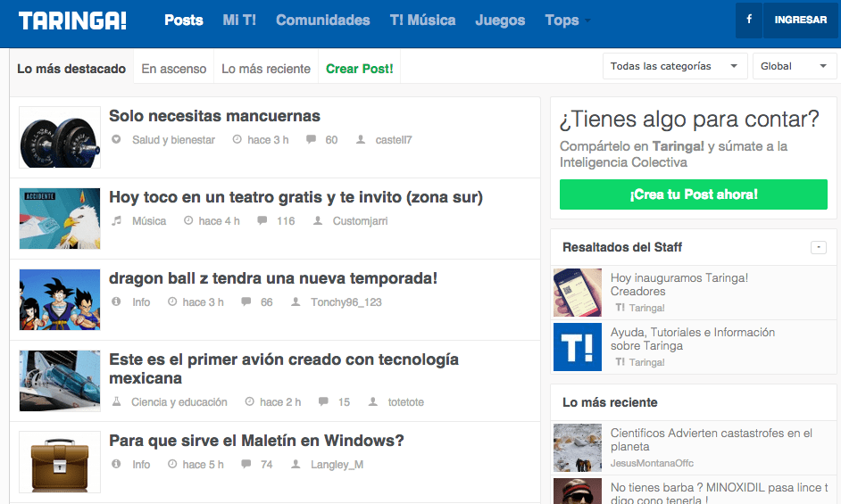Open the dumbbell thumbnail of mancuernas post
This screenshot has width=841, height=504.
60,137
